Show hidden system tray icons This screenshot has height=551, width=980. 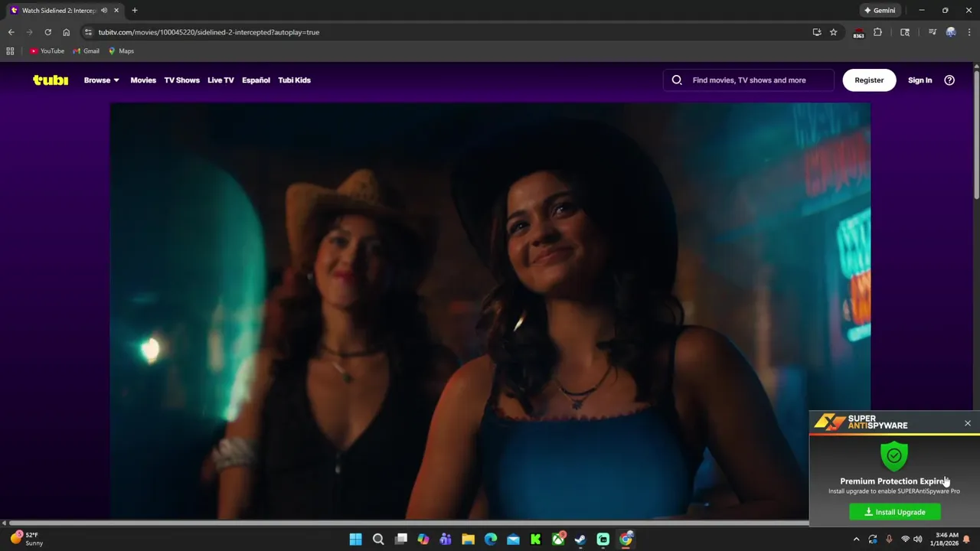click(x=856, y=540)
